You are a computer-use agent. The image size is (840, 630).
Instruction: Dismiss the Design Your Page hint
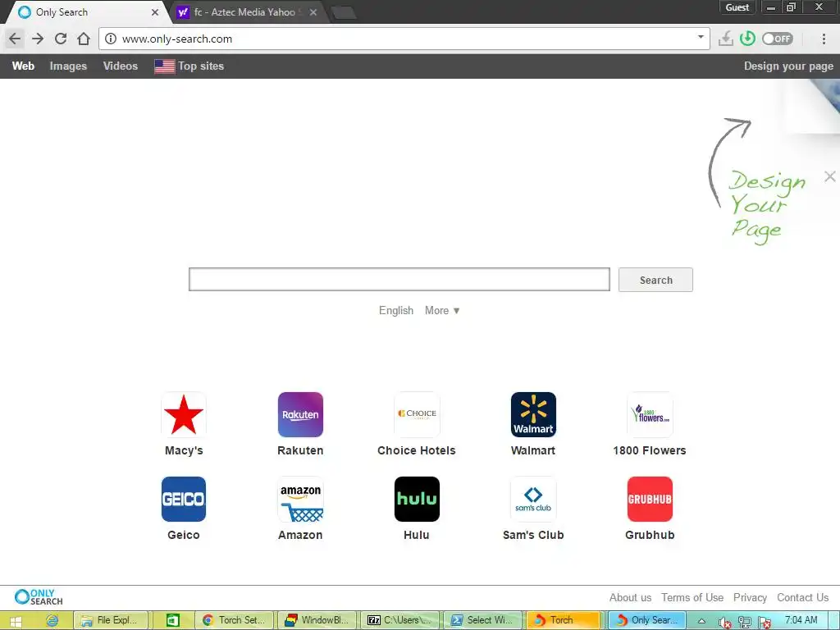(x=830, y=176)
